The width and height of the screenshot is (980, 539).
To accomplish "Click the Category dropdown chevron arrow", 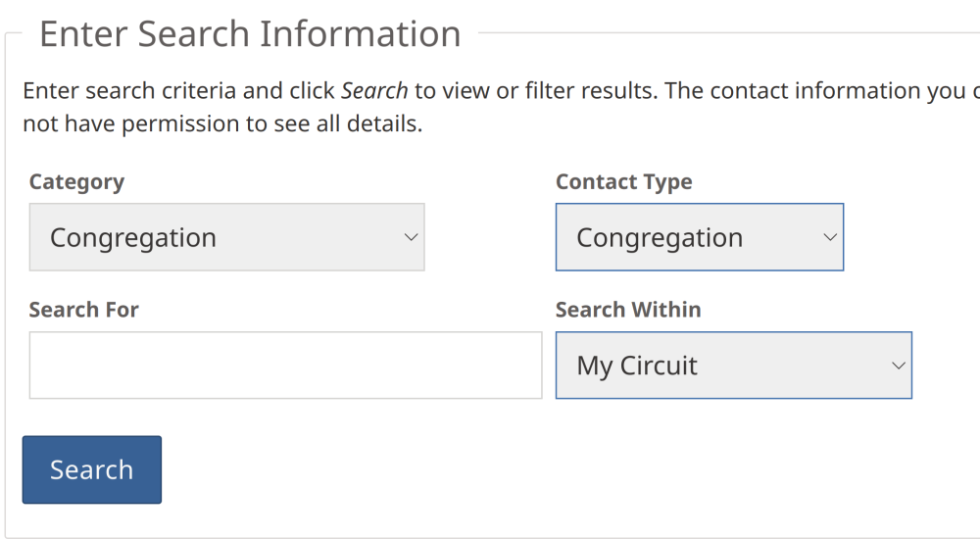I will pyautogui.click(x=412, y=237).
